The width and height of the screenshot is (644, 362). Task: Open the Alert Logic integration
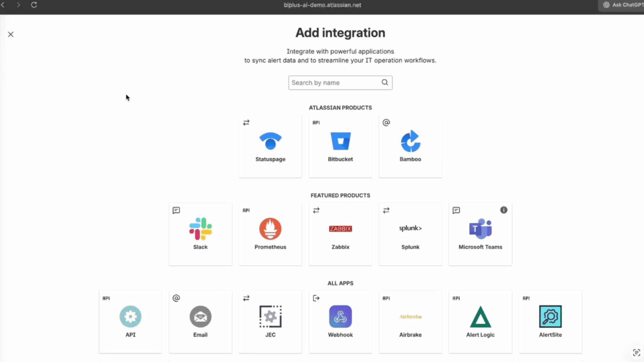pos(480,322)
